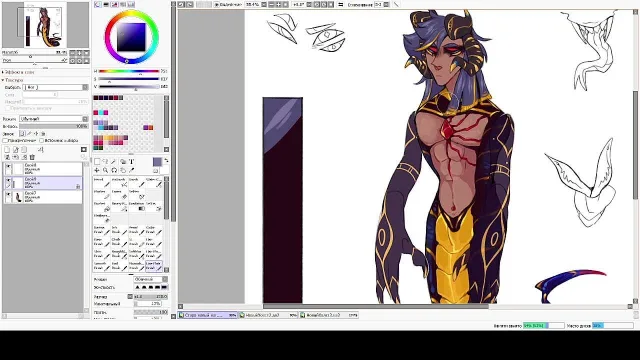The image size is (640, 360).
Task: Switch to the second document tab
Action: [268, 315]
